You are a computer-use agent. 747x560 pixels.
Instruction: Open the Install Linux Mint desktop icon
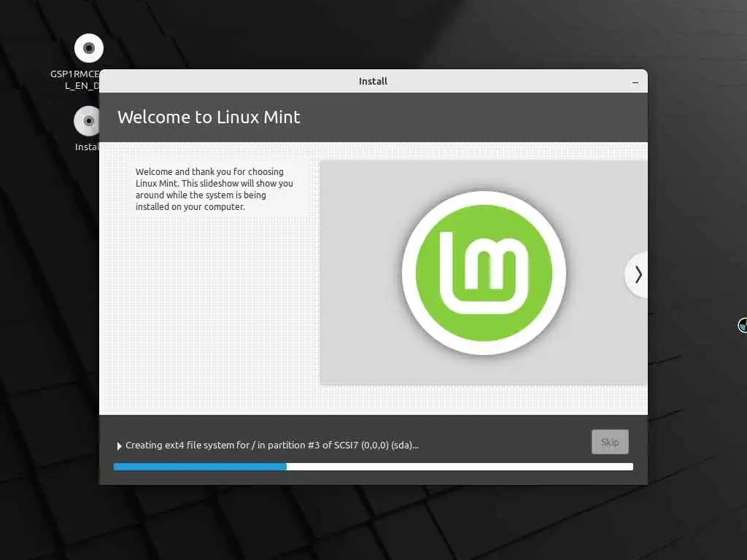(x=87, y=121)
